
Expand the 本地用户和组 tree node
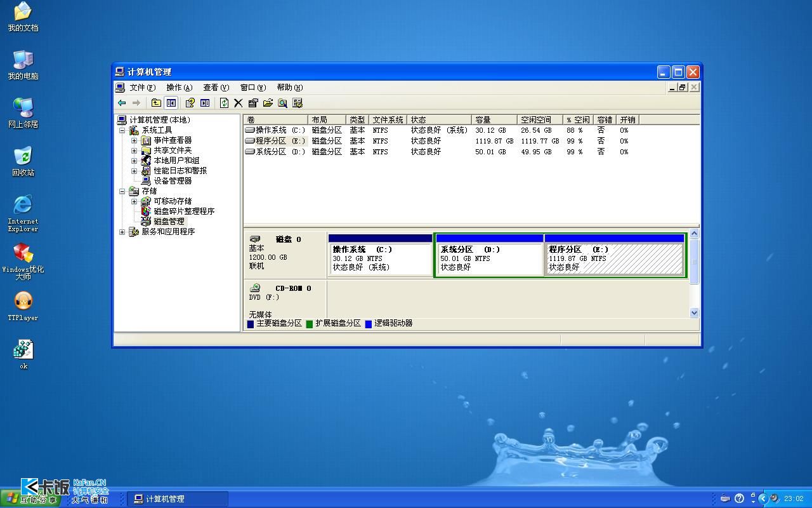pos(134,161)
